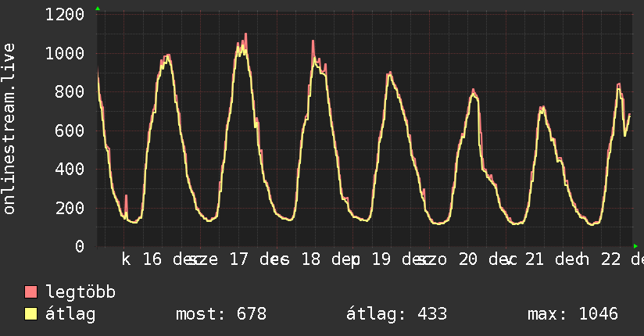Click the 1200 y-axis label
Image resolution: width=644 pixels, height=336 pixels.
coord(65,15)
